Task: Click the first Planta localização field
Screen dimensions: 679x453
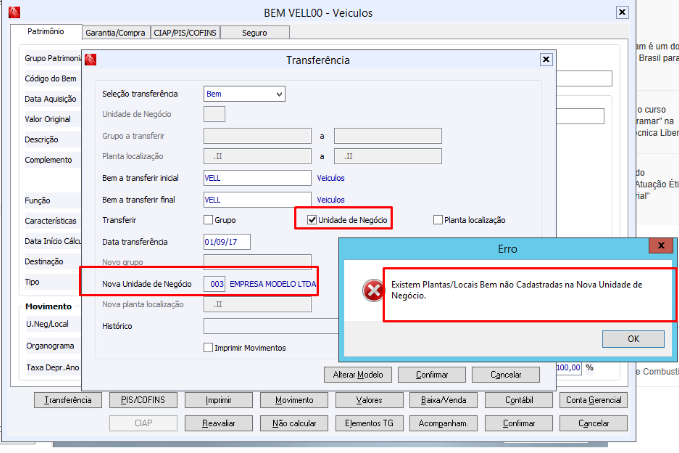Action: click(257, 156)
